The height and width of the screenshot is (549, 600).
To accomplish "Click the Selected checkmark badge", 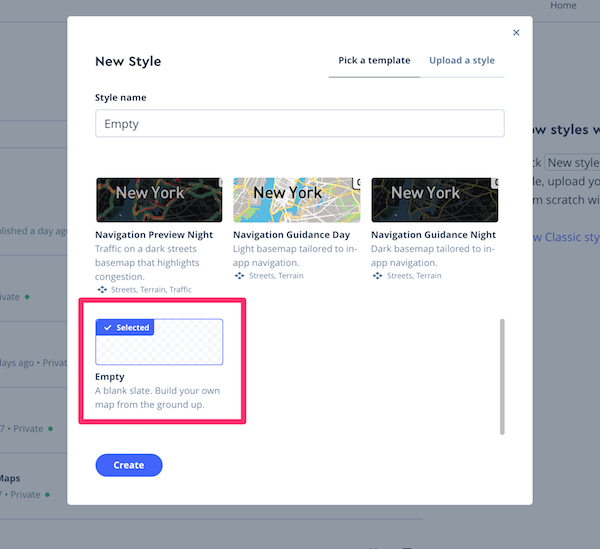I will tap(125, 327).
